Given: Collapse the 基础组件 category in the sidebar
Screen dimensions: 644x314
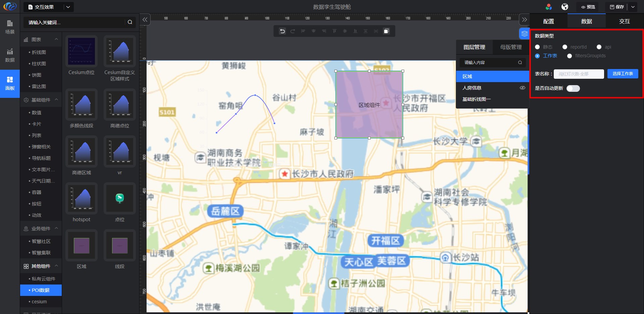Looking at the screenshot, I should coord(56,100).
